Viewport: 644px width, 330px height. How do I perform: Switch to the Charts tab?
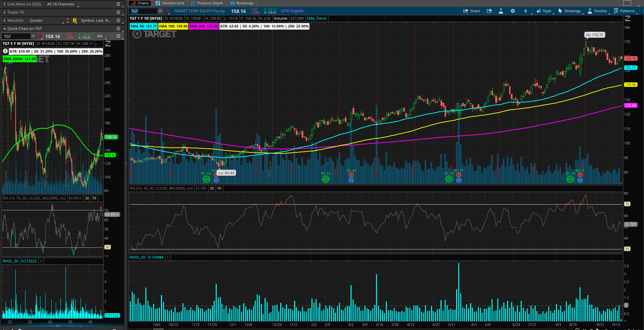point(139,3)
